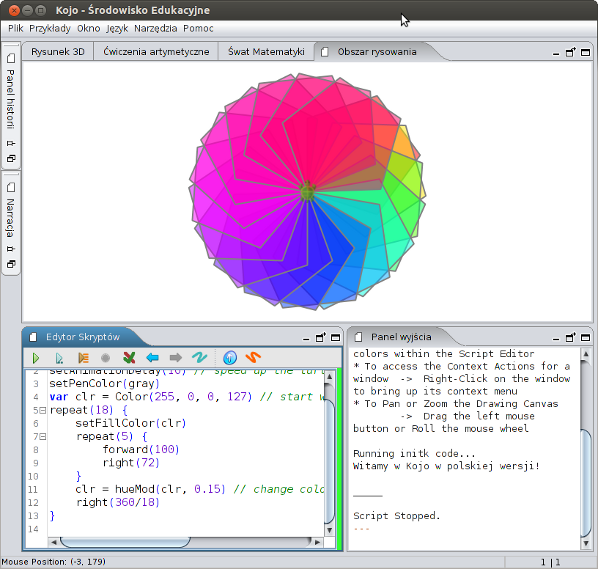Expand the Panel historii side panel

coord(11,99)
